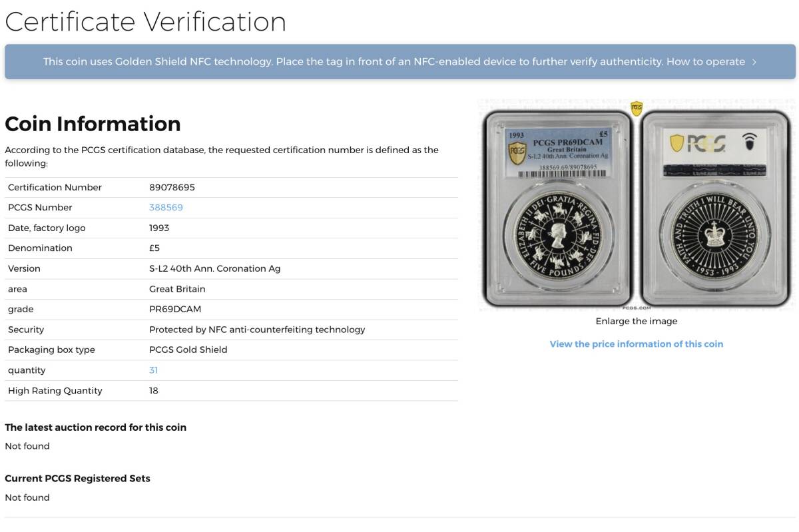Select 'Protected by NFC anti-counterfeiting technology' text

(x=257, y=330)
